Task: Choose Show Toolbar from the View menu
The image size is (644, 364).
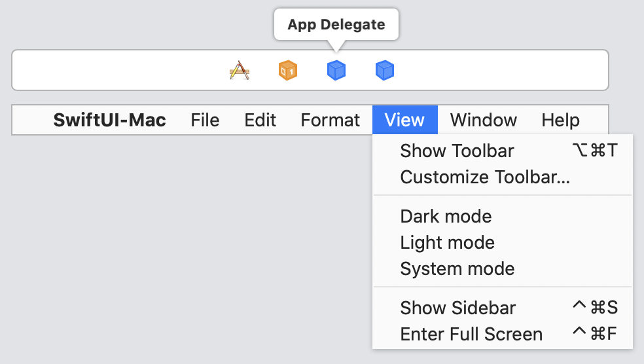Action: (457, 151)
